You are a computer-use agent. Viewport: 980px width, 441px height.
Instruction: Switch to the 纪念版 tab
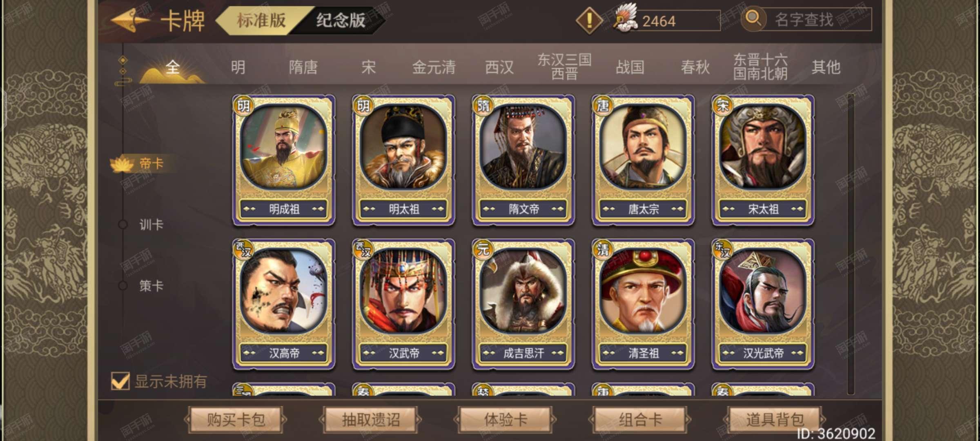click(341, 20)
